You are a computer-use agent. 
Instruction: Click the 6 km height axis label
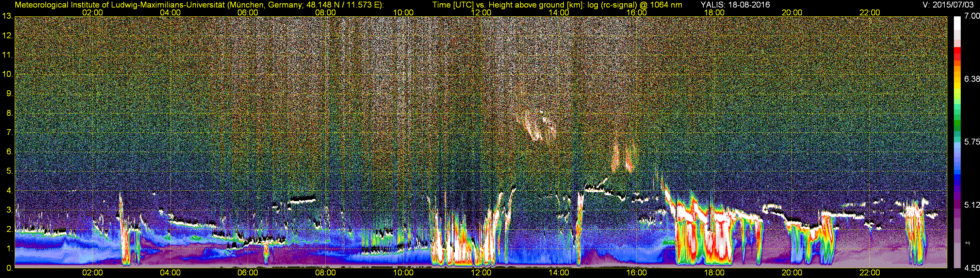[9, 152]
